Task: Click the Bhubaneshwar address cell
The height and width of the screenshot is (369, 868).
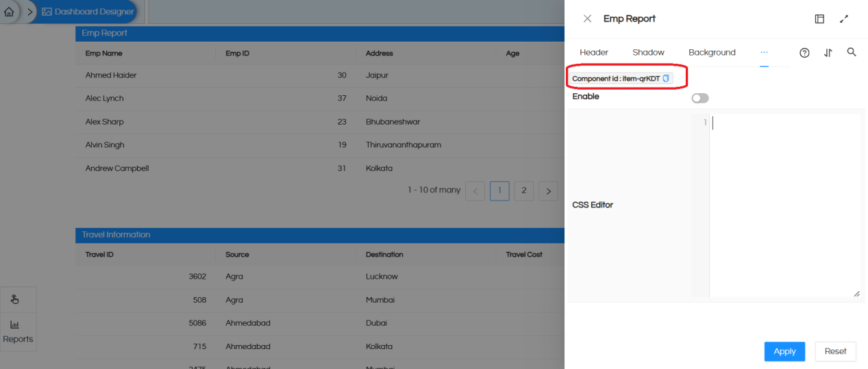Action: 393,122
